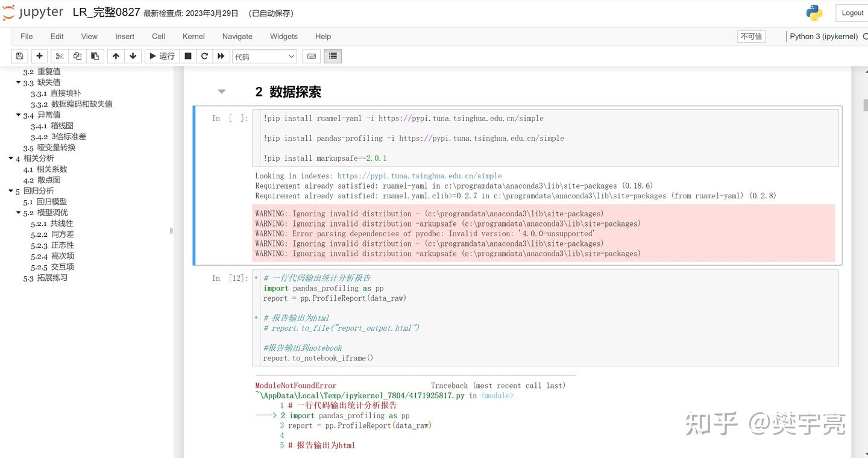Viewport: 868px width, 458px height.
Task: Insert a new cell below
Action: coord(39,55)
